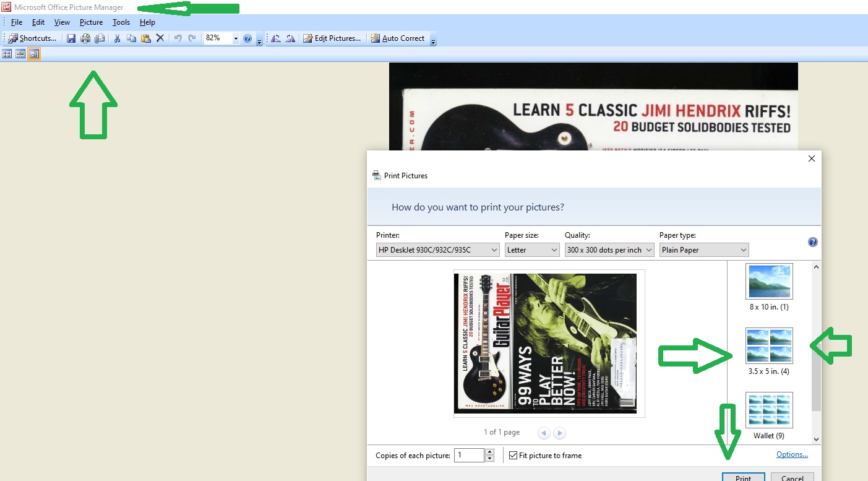Click the Auto Correct button
Viewport: 868px width, 481px height.
coord(398,38)
